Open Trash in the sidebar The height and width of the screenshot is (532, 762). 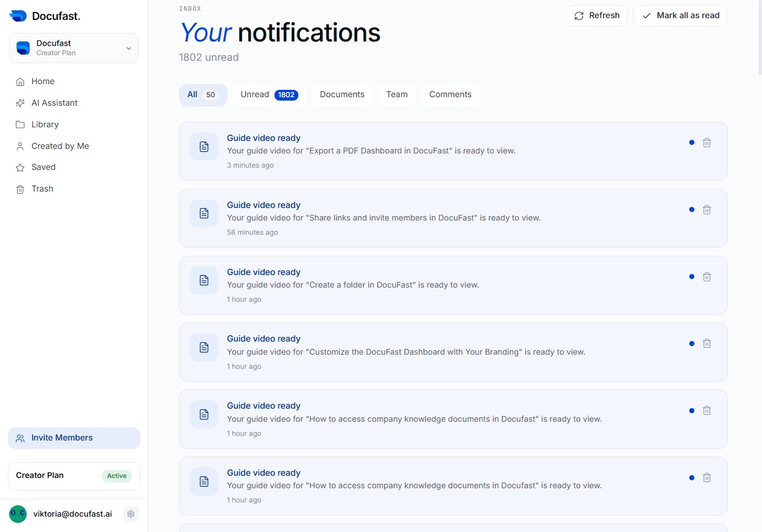74,189
